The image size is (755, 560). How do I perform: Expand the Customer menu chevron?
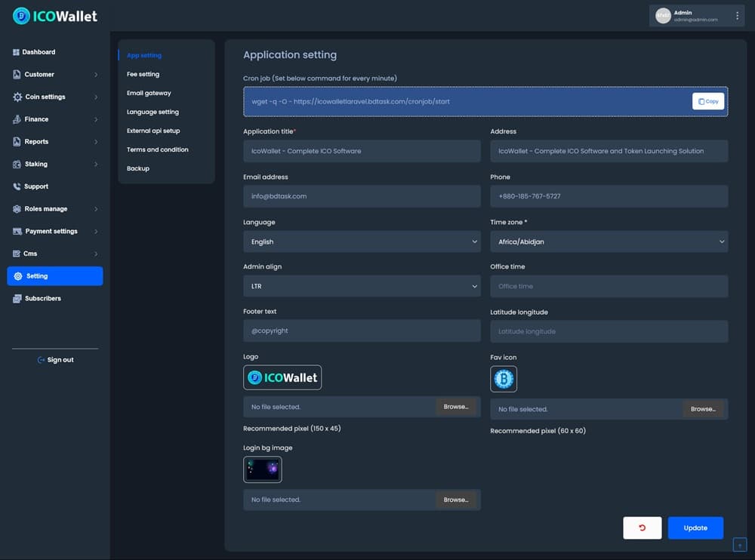[96, 75]
